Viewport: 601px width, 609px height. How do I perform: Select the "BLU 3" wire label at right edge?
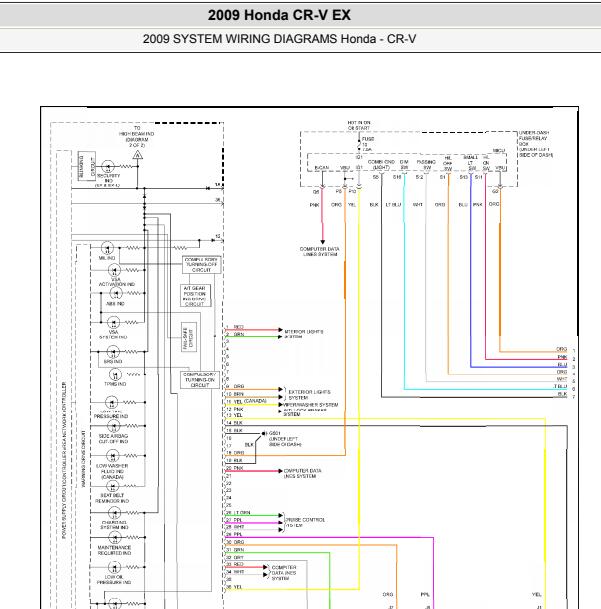[566, 365]
